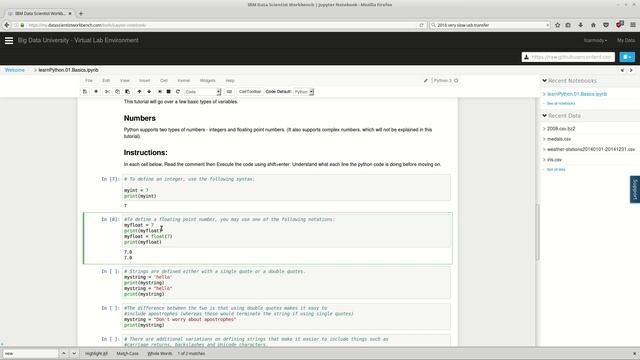The height and width of the screenshot is (360, 640).
Task: Click the red extension icon in Firefox toolbar
Action: coord(620,25)
